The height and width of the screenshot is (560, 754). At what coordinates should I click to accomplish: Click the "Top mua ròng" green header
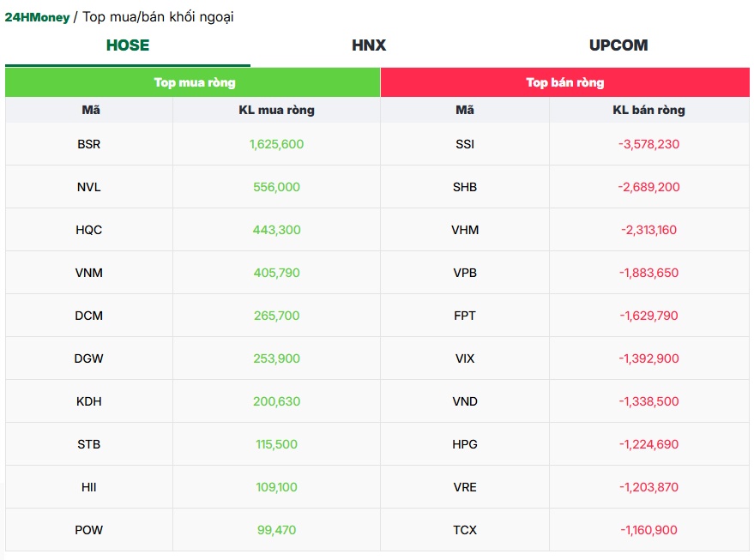tap(195, 82)
